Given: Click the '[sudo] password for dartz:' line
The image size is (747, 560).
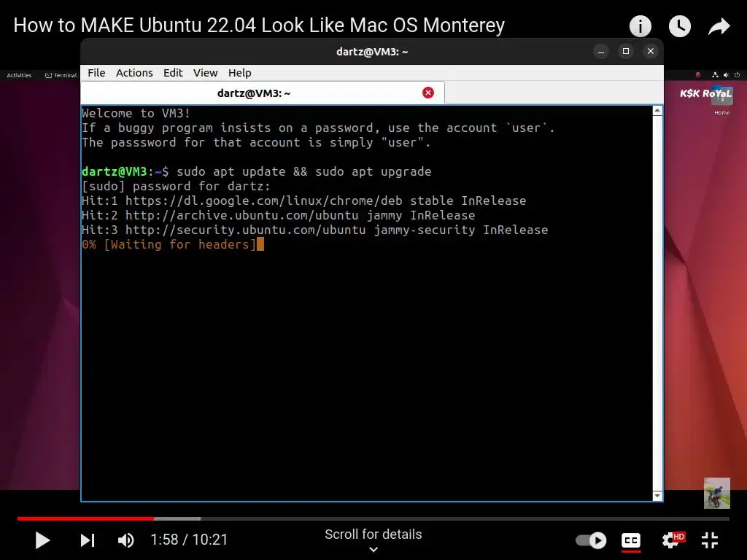Looking at the screenshot, I should [x=176, y=186].
